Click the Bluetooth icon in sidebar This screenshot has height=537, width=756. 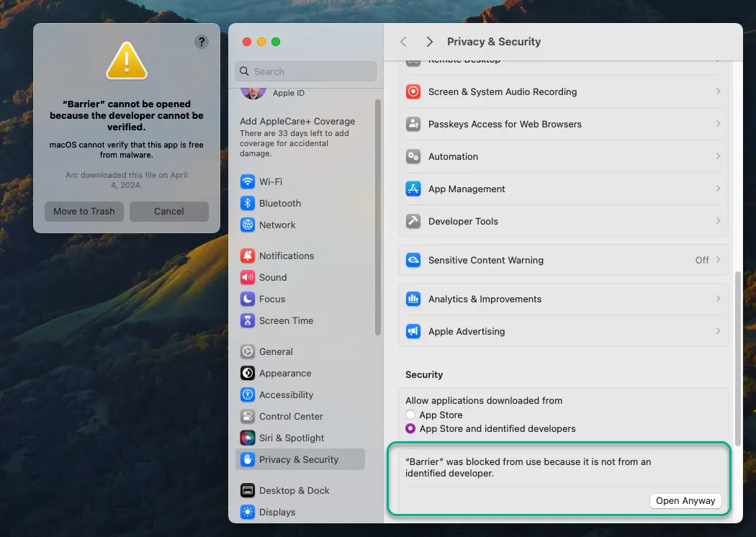coord(248,204)
